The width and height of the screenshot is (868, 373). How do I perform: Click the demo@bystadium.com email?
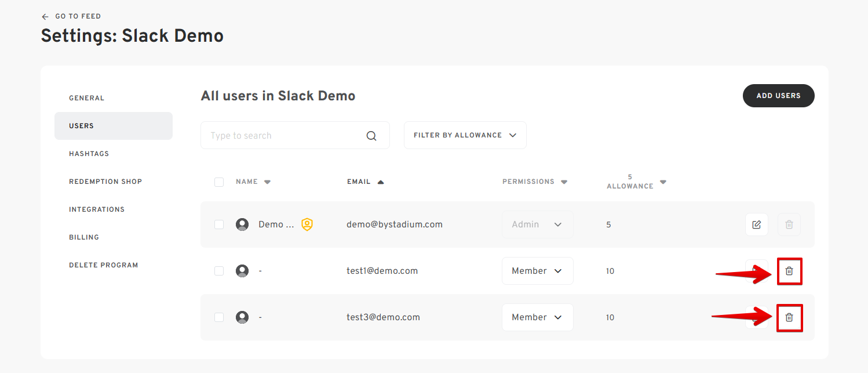click(x=395, y=224)
